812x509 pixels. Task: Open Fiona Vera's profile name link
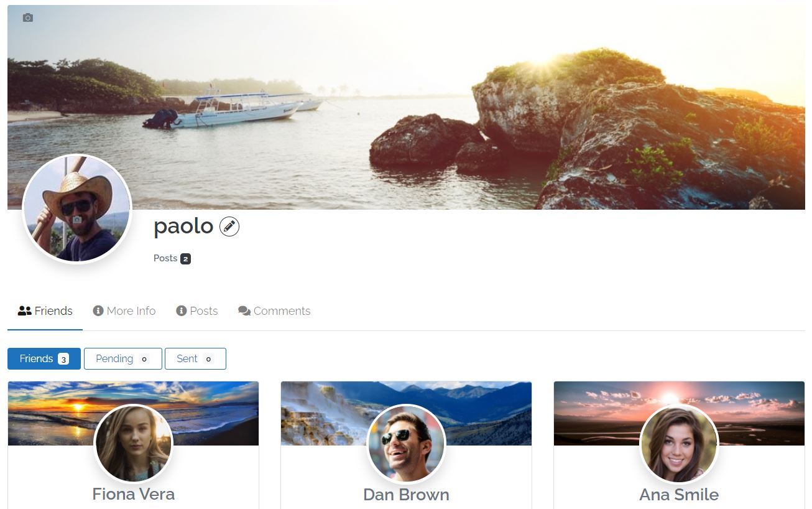(133, 494)
